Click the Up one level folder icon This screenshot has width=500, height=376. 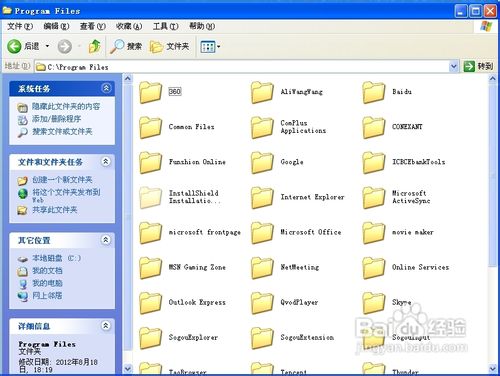(95, 46)
